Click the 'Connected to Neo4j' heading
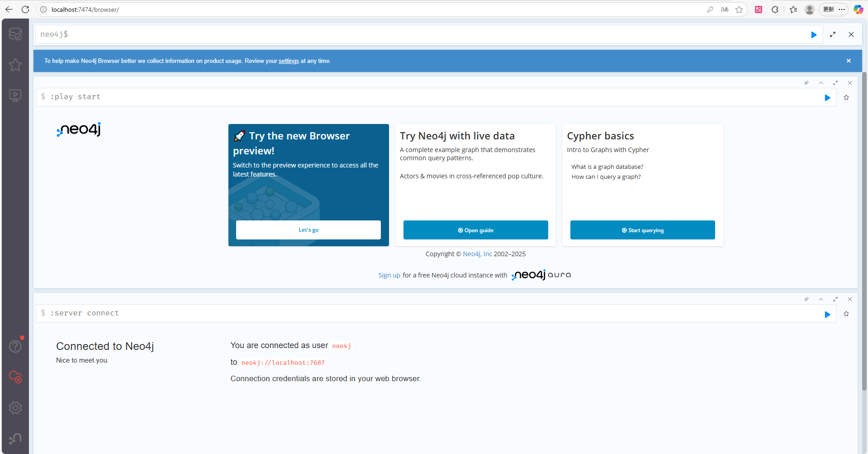 pyautogui.click(x=105, y=346)
